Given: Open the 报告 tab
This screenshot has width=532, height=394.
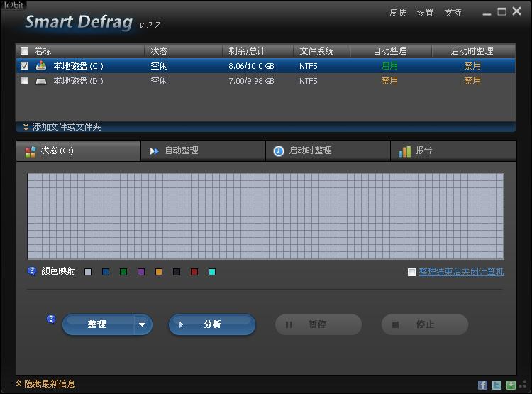Looking at the screenshot, I should pos(423,151).
